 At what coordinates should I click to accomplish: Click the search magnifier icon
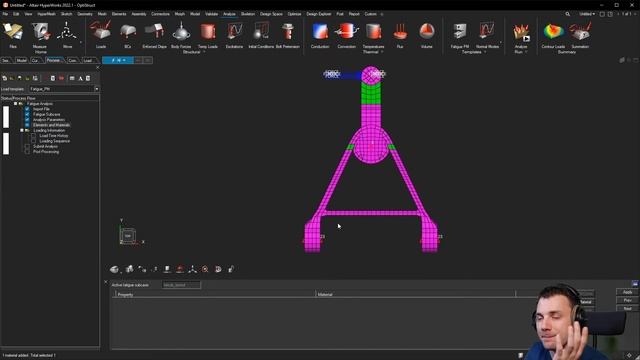pos(567,14)
